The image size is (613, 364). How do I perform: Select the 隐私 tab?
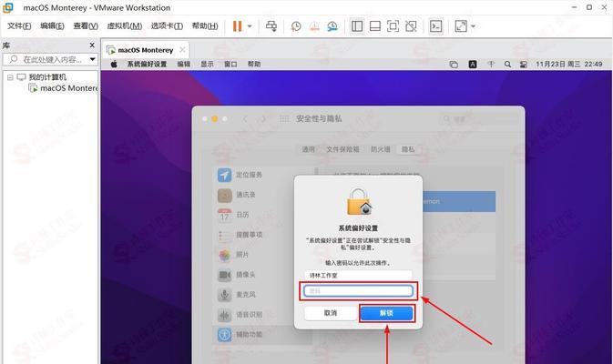[x=408, y=149]
